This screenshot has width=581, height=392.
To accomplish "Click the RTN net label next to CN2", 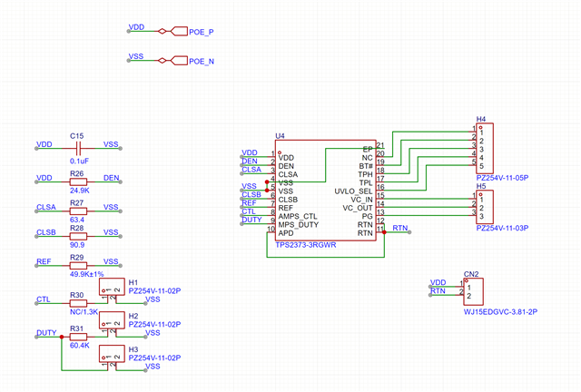I will pos(438,291).
